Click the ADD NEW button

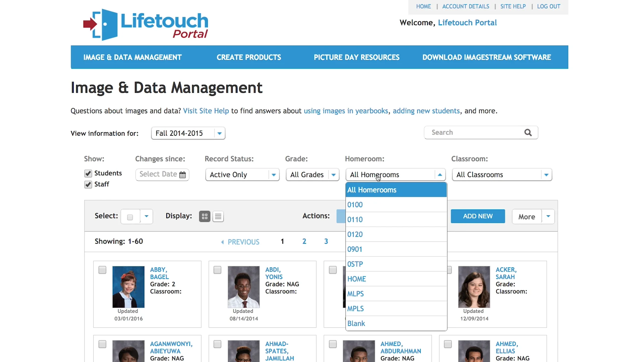478,216
